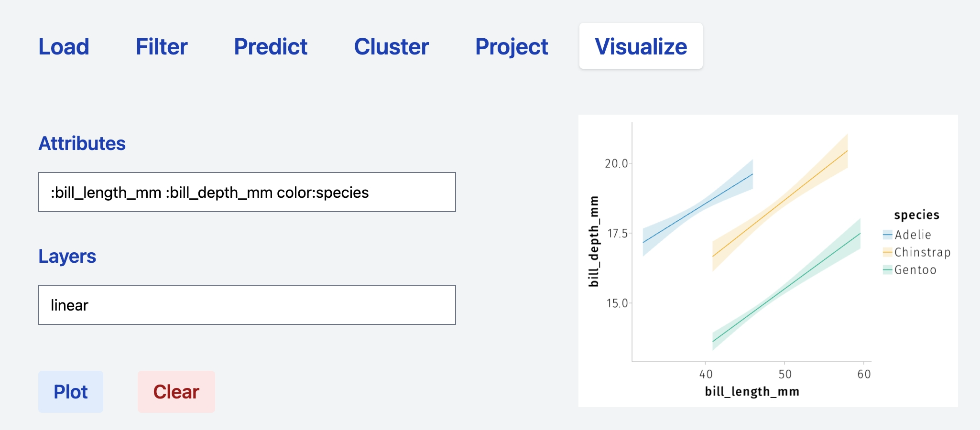Switch to the Filter tab
The image size is (980, 430).
pos(162,47)
